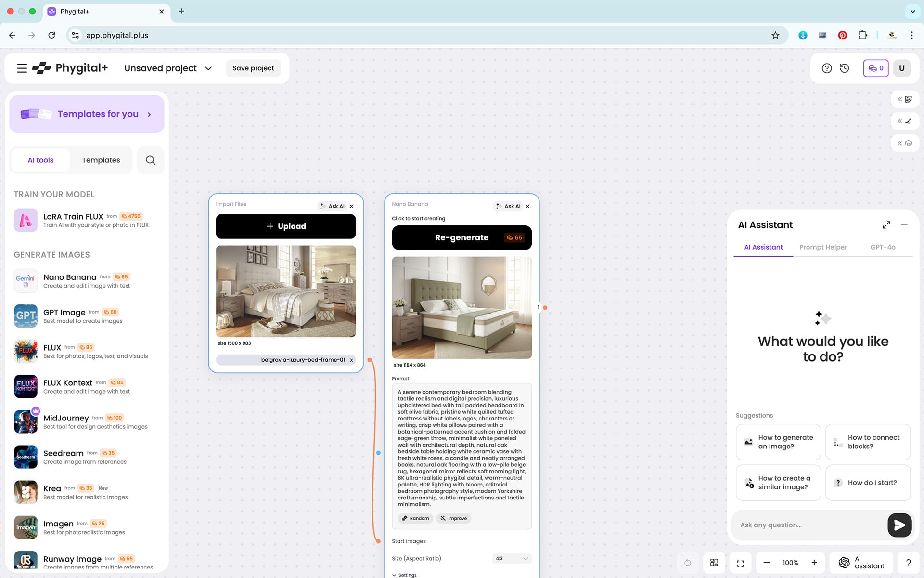Switch to the Prompt Helper tab
Viewport: 924px width, 578px height.
823,247
